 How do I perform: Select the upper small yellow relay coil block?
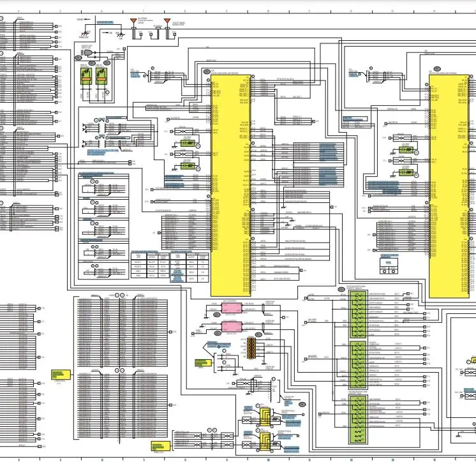pyautogui.click(x=265, y=417)
